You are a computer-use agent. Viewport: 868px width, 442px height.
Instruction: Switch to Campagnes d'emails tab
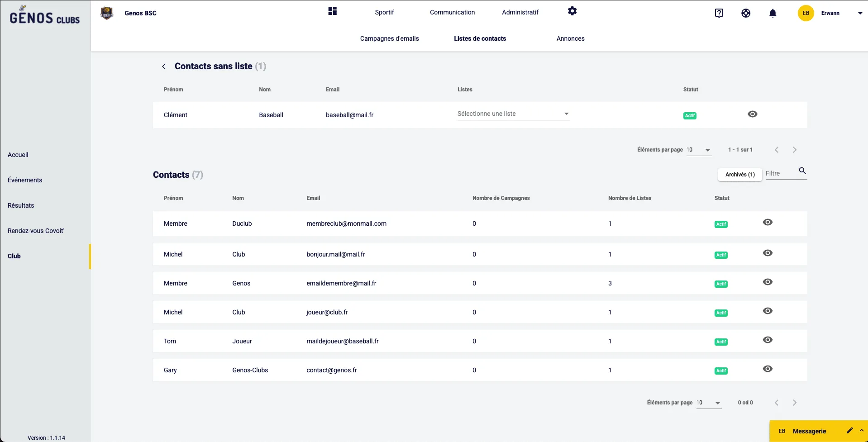(389, 38)
